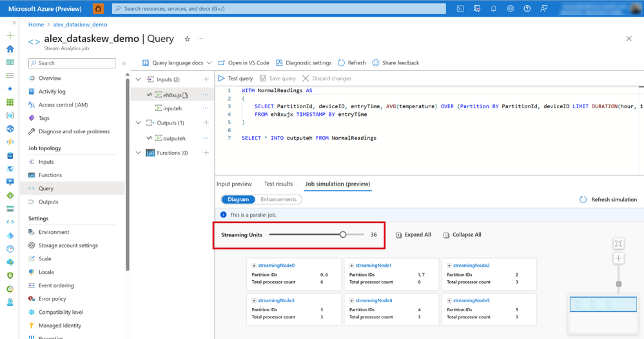The image size is (644, 339).
Task: Open alex_dataskew_demo breadcrumb link
Action: [x=80, y=24]
